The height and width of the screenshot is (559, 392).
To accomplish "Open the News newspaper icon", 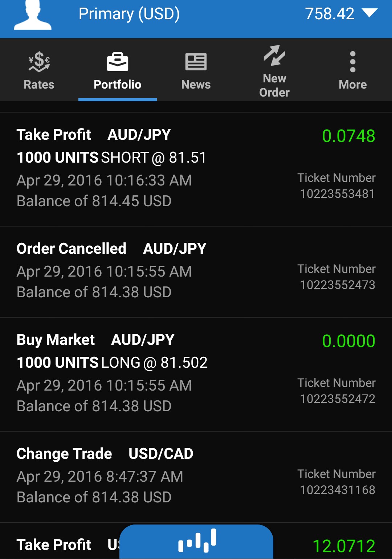I will pos(196,62).
